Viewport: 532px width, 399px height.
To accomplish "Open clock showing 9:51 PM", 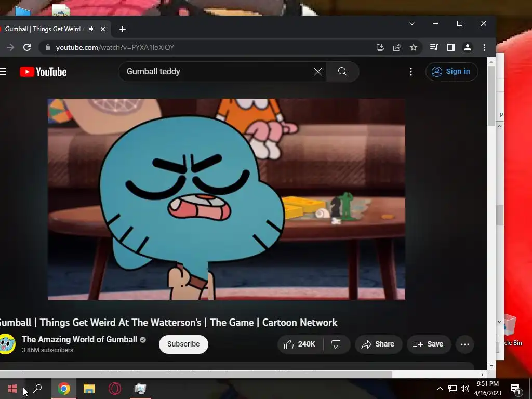I will click(x=487, y=389).
